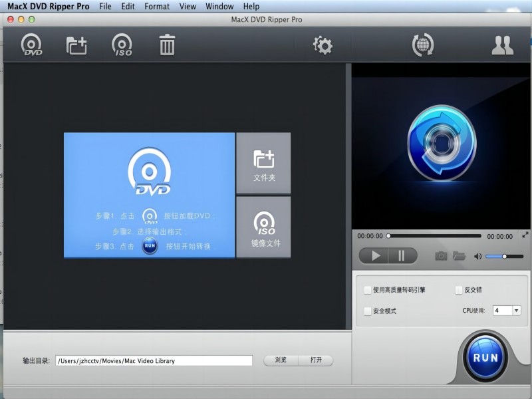Select the 文件夹 folder tile

[x=263, y=163]
